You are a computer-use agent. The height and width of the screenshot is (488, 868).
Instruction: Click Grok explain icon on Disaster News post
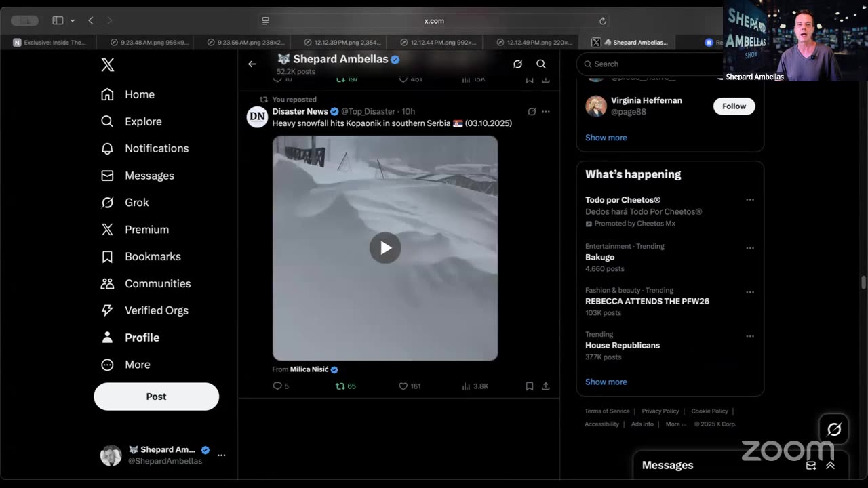532,111
